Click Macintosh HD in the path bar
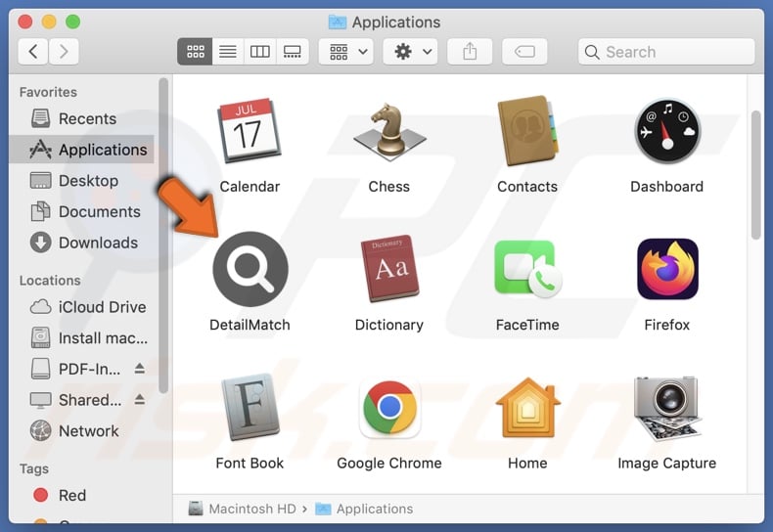 coord(242,509)
